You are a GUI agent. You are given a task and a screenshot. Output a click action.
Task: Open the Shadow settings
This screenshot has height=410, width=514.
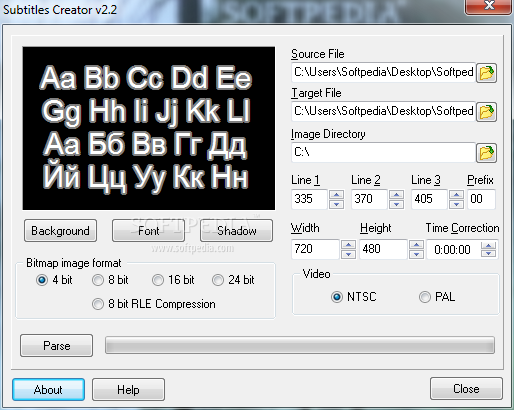pos(236,231)
